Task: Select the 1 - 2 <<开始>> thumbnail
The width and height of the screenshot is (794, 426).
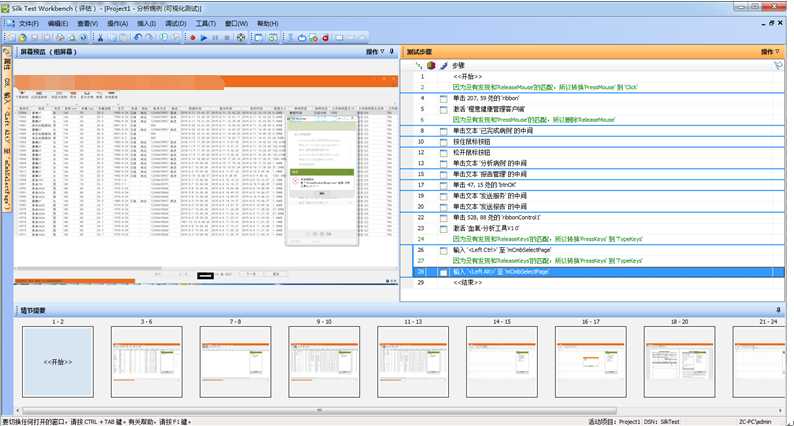Action: [x=58, y=362]
